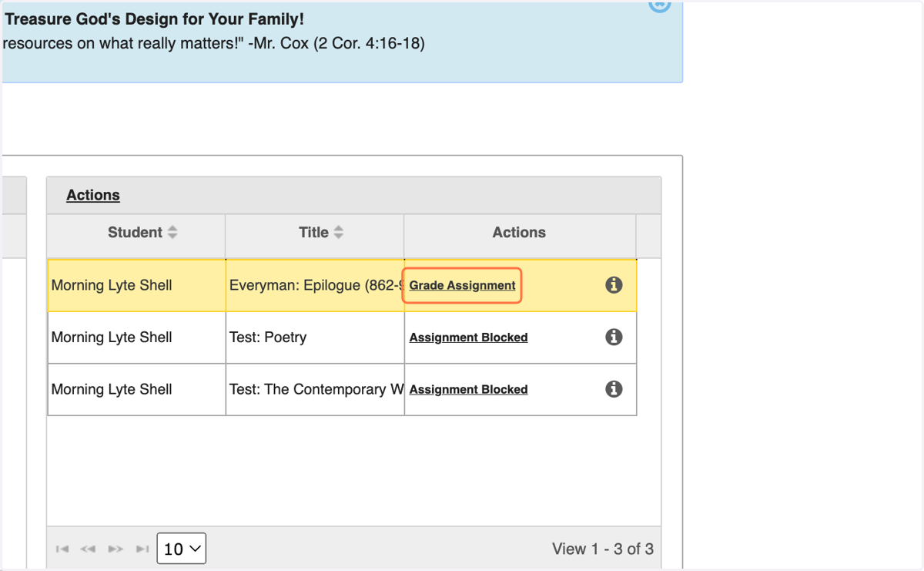The height and width of the screenshot is (571, 924).
Task: Select Morning Lyte Shell in Everyman row
Action: (x=112, y=285)
